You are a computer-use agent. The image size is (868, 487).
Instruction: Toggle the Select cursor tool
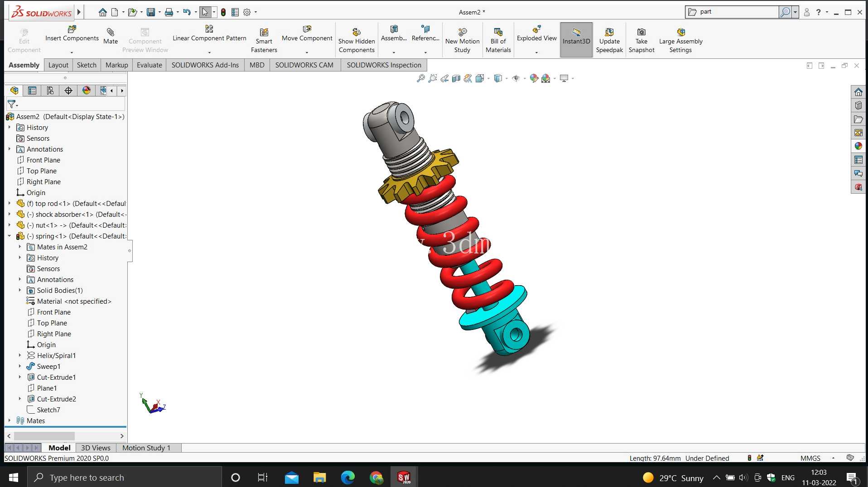[205, 12]
